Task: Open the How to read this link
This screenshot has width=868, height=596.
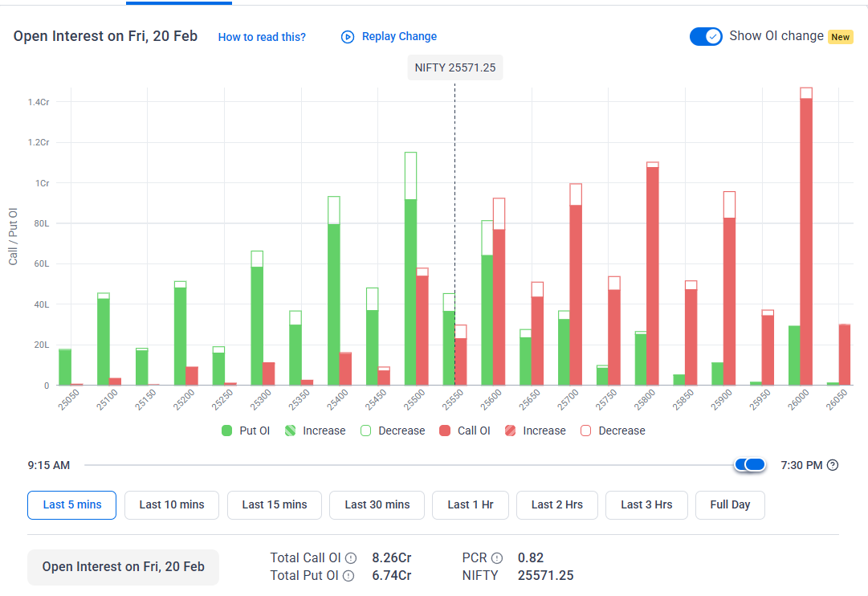Action: [x=262, y=37]
